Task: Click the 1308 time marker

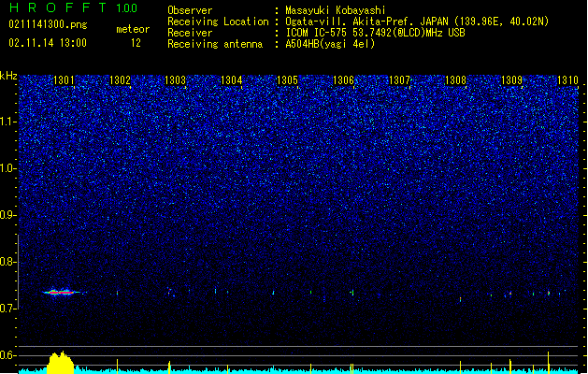Action: pos(455,80)
